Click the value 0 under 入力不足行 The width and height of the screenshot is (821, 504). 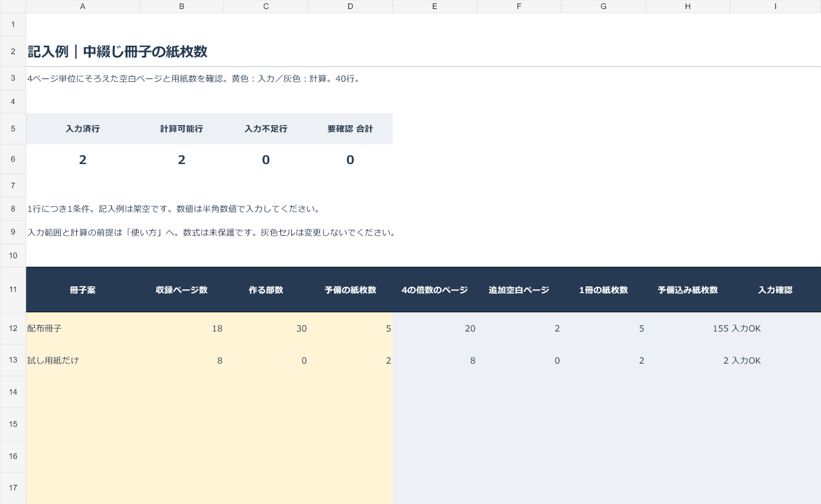266,160
